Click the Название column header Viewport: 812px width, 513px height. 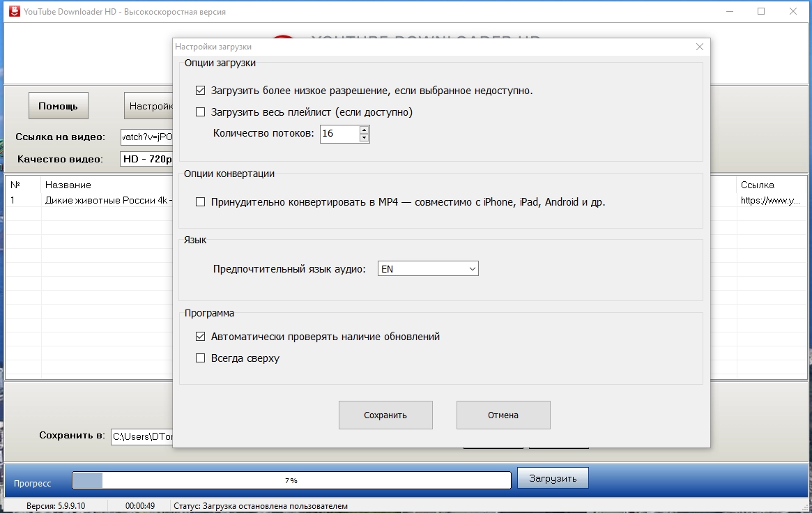pos(68,185)
